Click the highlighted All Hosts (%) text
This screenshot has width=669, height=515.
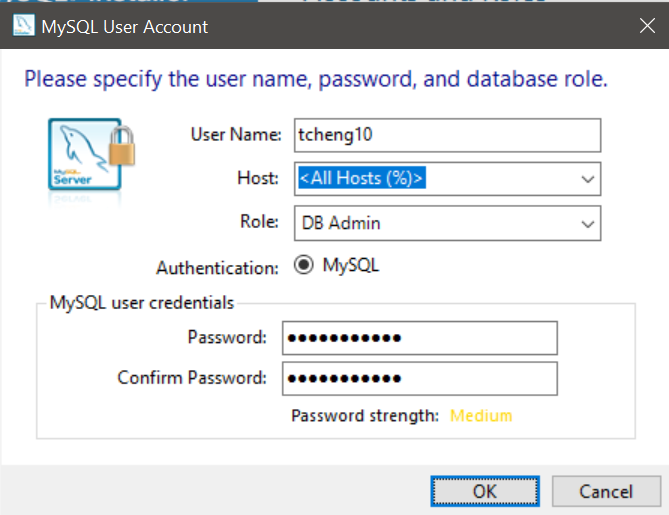[362, 179]
